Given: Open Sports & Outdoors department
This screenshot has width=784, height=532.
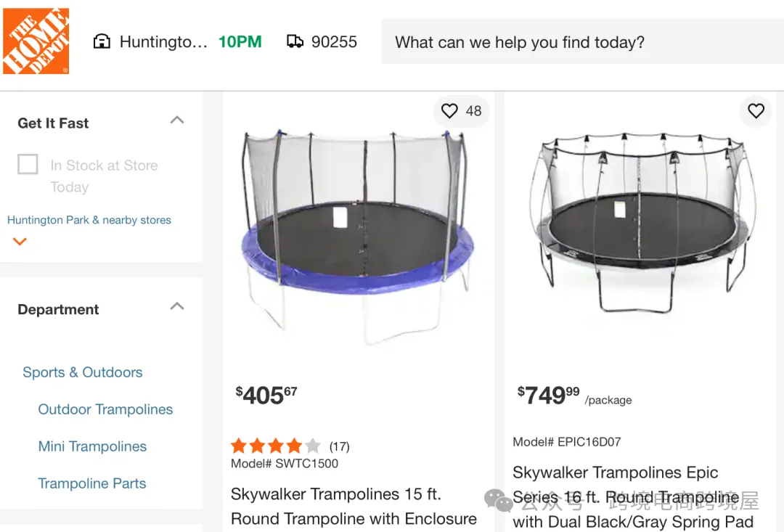Looking at the screenshot, I should (82, 372).
